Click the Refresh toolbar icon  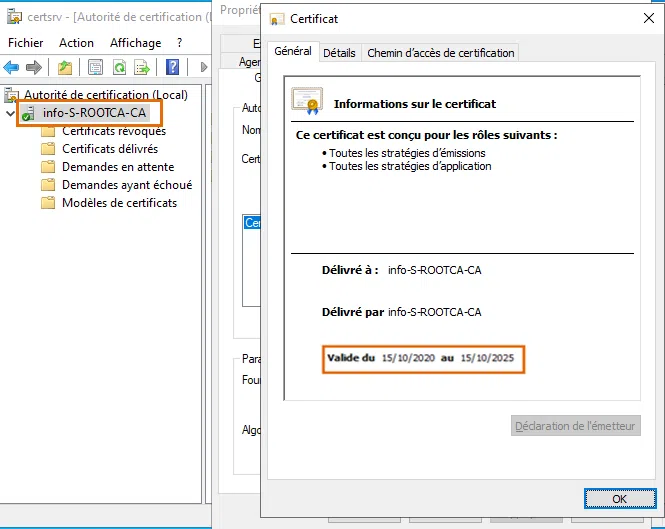tap(119, 67)
